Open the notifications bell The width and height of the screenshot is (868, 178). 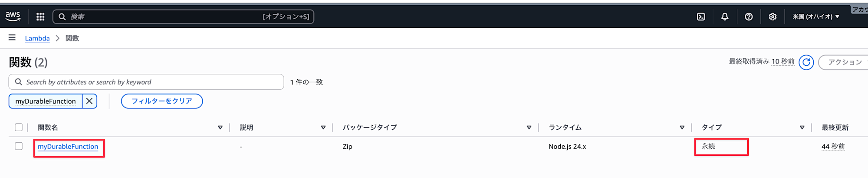click(725, 17)
